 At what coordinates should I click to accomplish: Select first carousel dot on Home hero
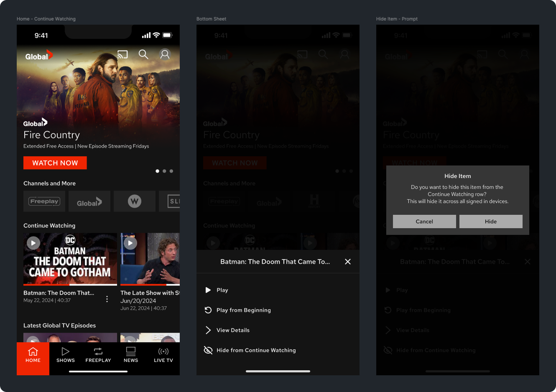pyautogui.click(x=157, y=171)
